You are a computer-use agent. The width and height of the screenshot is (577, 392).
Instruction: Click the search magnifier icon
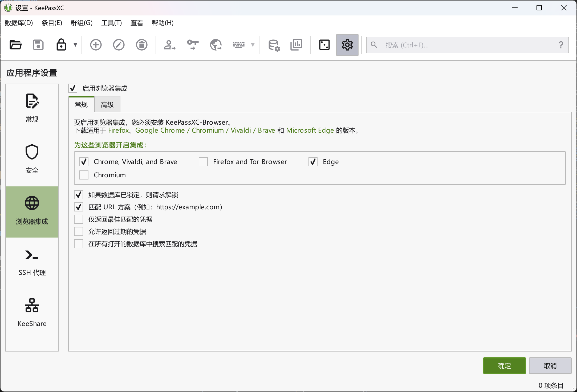point(374,45)
